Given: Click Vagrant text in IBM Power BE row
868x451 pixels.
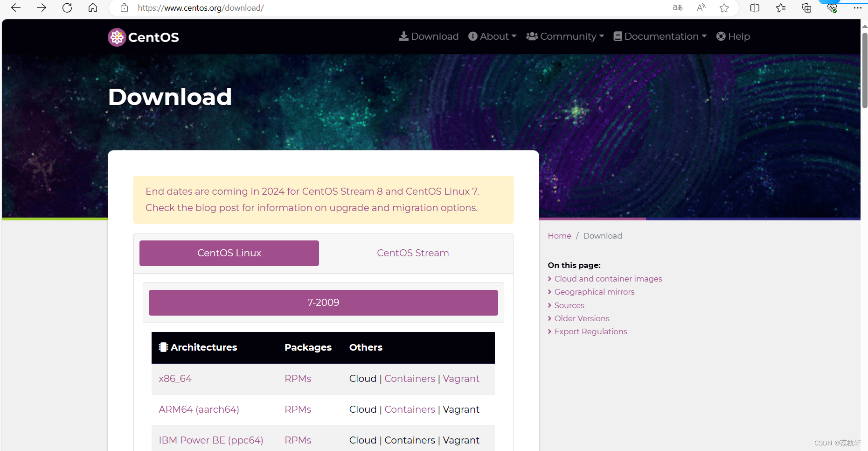Looking at the screenshot, I should (461, 440).
